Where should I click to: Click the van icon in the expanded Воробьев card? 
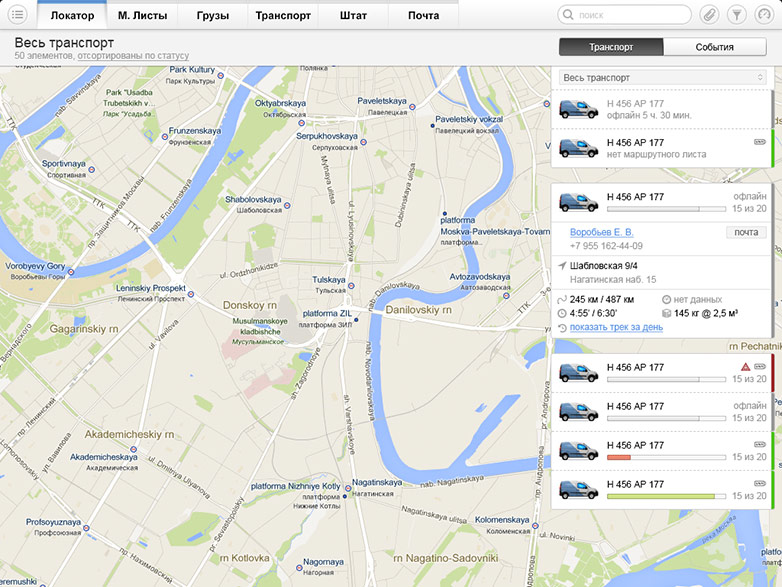tap(579, 202)
